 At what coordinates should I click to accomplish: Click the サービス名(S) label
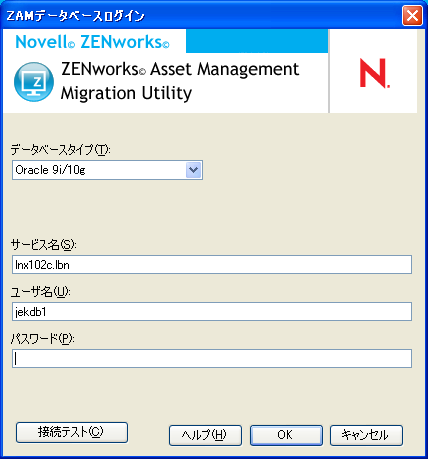pos(44,245)
